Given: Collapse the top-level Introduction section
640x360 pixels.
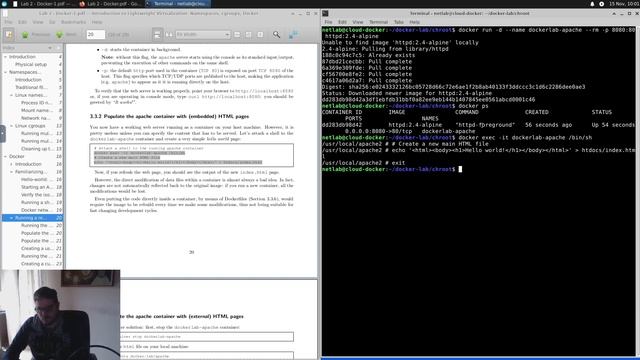Looking at the screenshot, I should (x=6, y=57).
